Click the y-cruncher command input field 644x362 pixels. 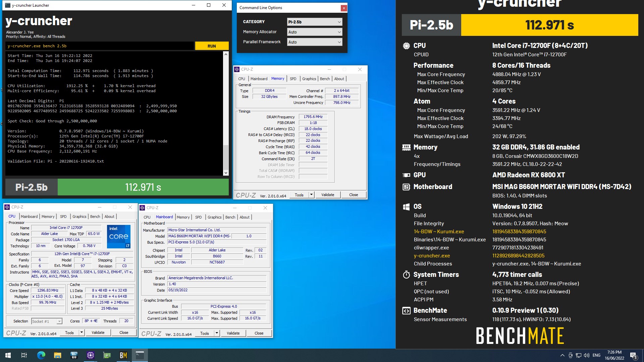coord(99,46)
